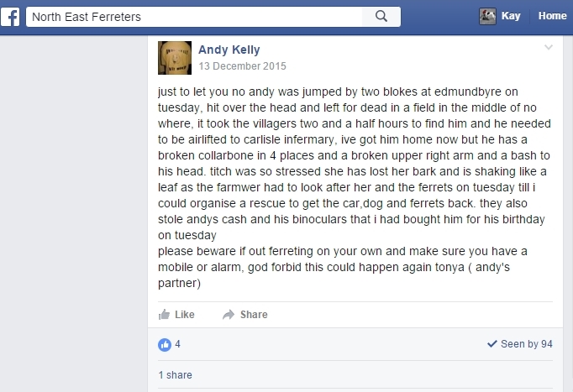View the 1 share link
573x392 pixels.
[175, 375]
